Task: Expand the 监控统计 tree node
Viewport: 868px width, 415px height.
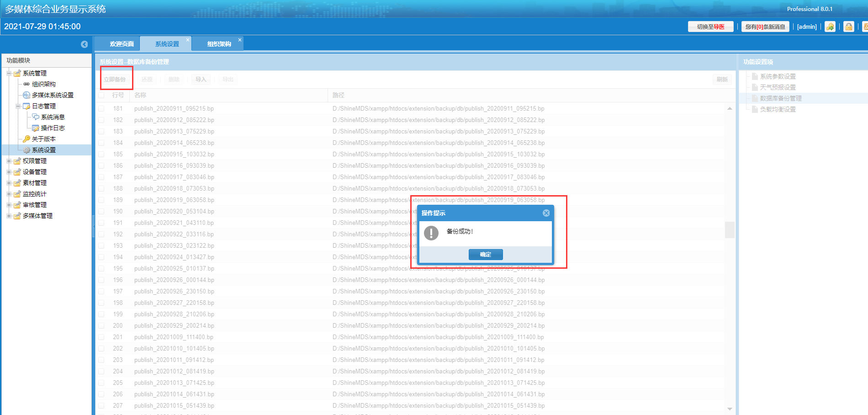Action: 9,194
